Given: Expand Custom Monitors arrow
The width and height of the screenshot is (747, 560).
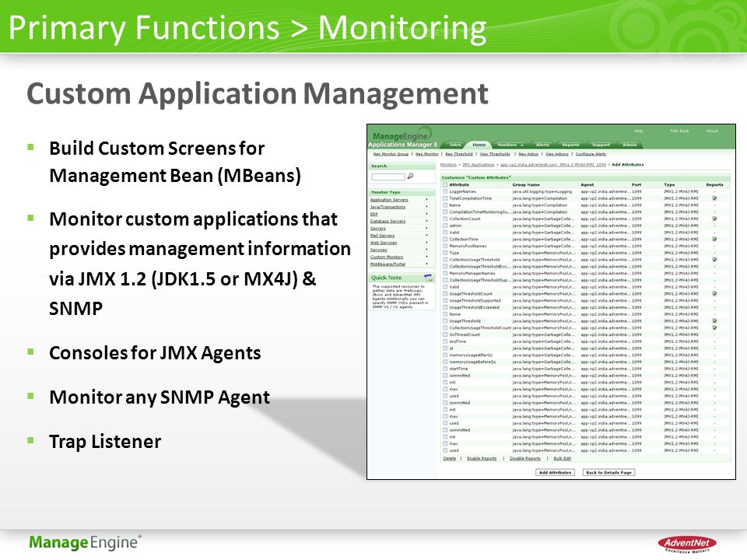Looking at the screenshot, I should (x=426, y=257).
